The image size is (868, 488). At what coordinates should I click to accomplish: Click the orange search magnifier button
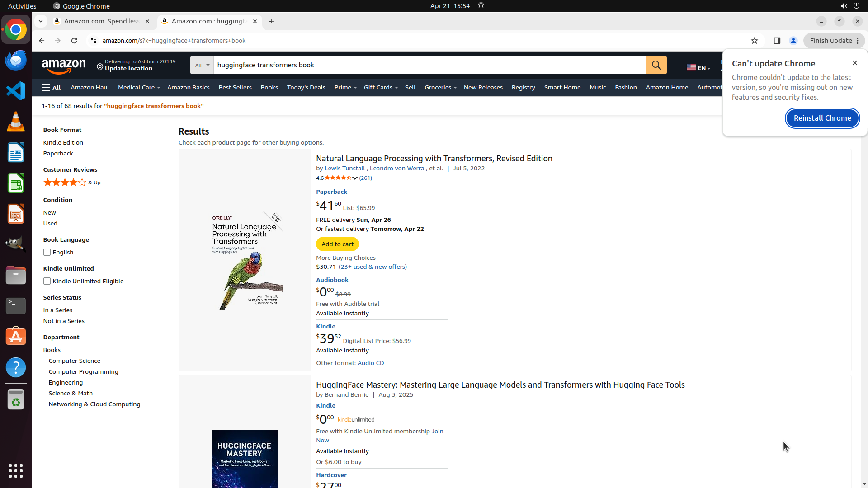656,65
